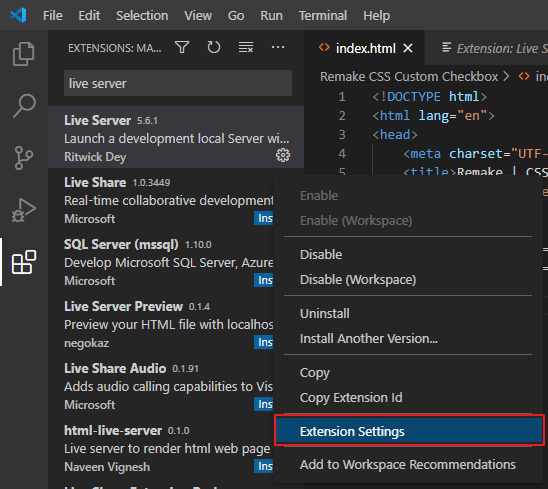Select the html-live-server extension
This screenshot has height=489, width=548.
[161, 447]
